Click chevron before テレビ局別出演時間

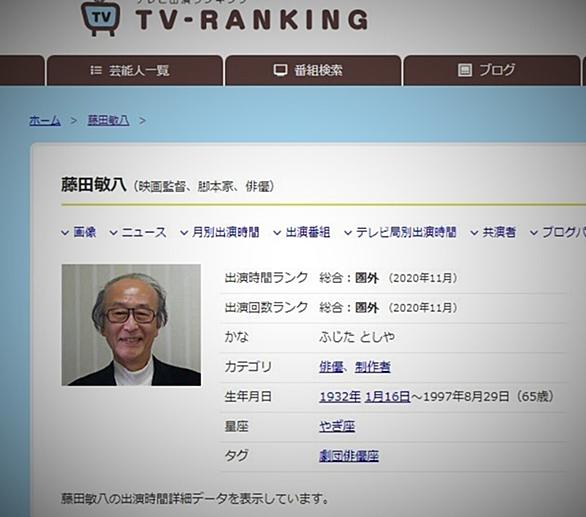coord(348,233)
